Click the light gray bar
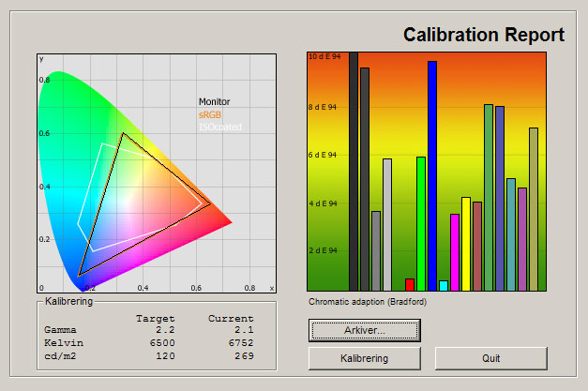The width and height of the screenshot is (588, 391). [387, 224]
